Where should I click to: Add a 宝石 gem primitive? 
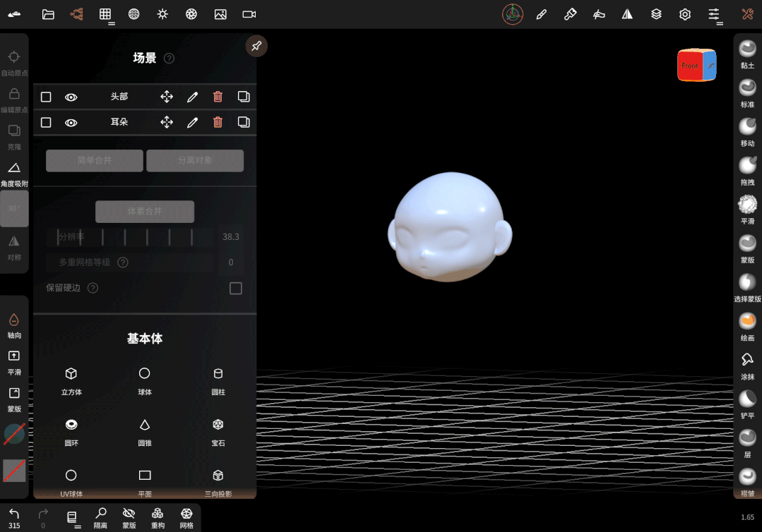(218, 433)
